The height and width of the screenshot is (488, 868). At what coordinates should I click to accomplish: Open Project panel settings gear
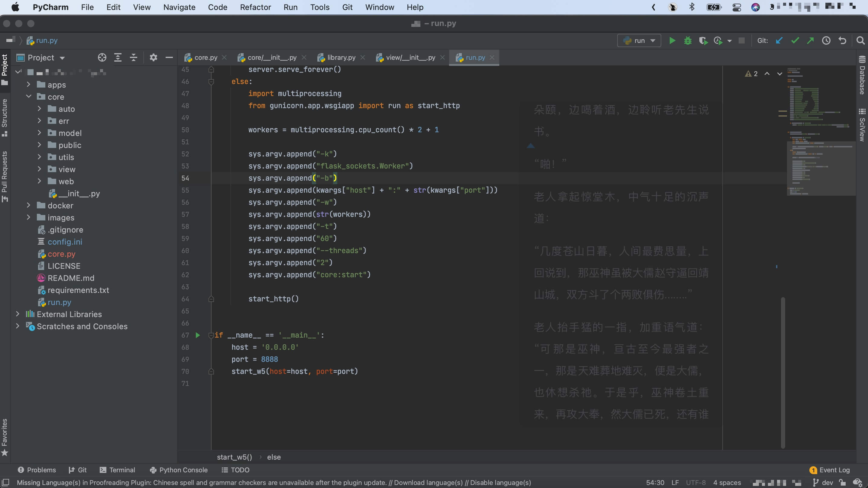click(x=153, y=58)
